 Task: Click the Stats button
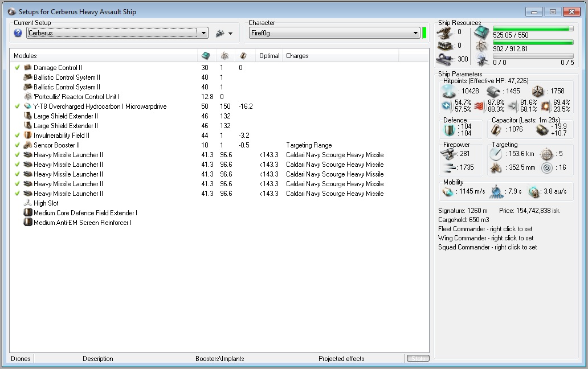click(418, 359)
